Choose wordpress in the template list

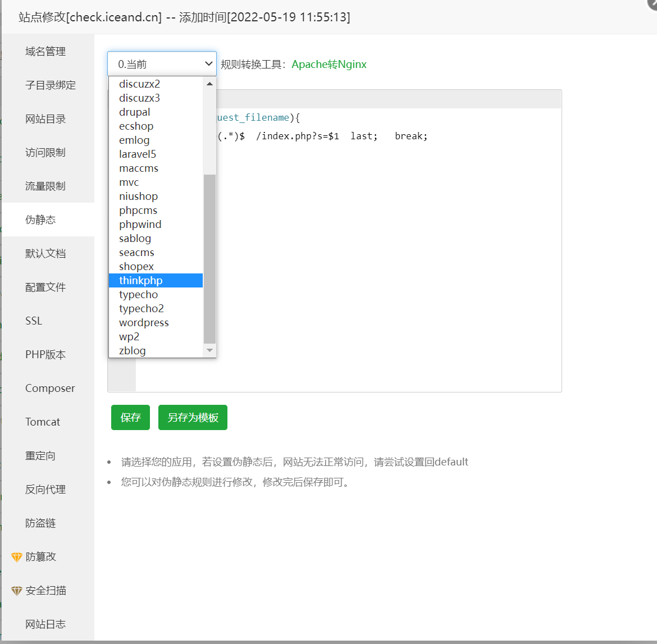pos(144,322)
